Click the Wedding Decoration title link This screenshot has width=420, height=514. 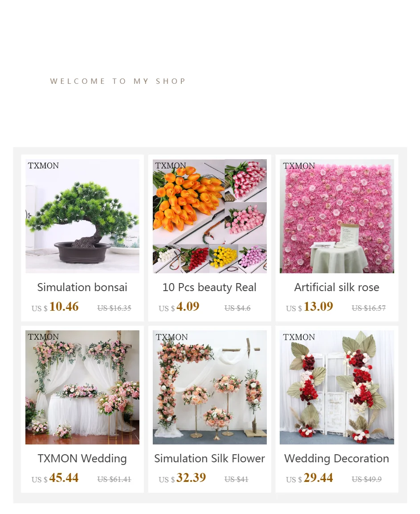click(x=337, y=459)
